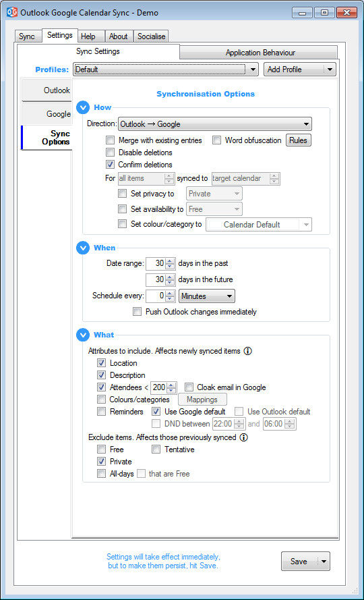
Task: Open the About tab
Action: coord(119,36)
